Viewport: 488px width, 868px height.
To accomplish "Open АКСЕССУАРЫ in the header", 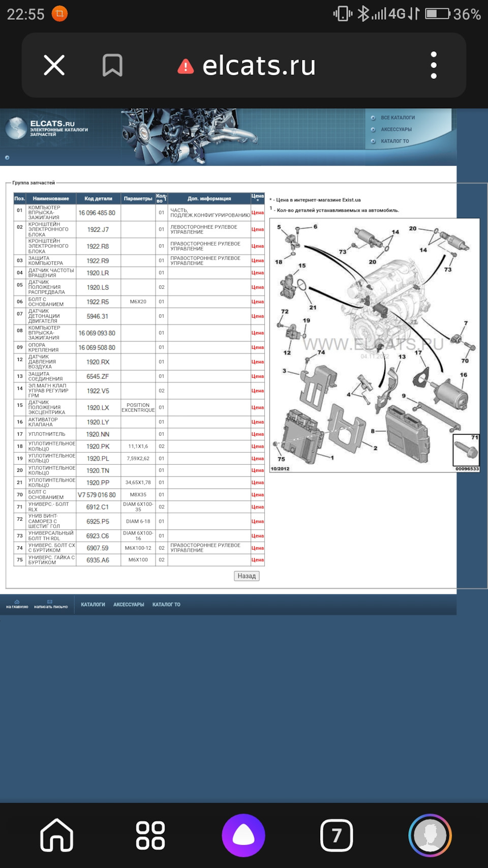I will pos(396,130).
